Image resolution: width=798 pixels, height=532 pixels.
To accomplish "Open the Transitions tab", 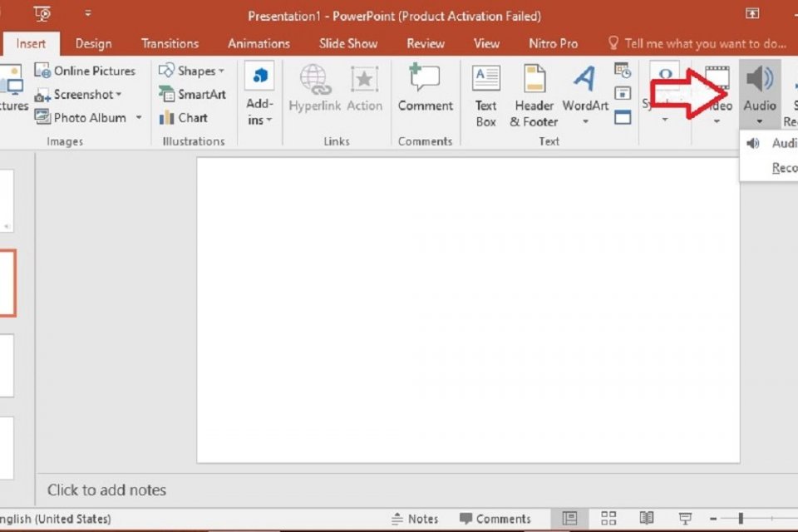I will click(x=170, y=44).
